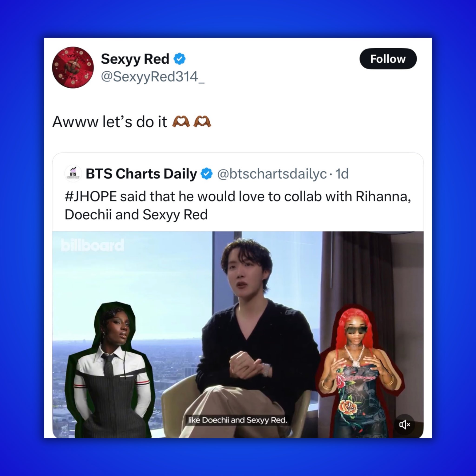
Task: Click the Follow button
Action: 388,59
